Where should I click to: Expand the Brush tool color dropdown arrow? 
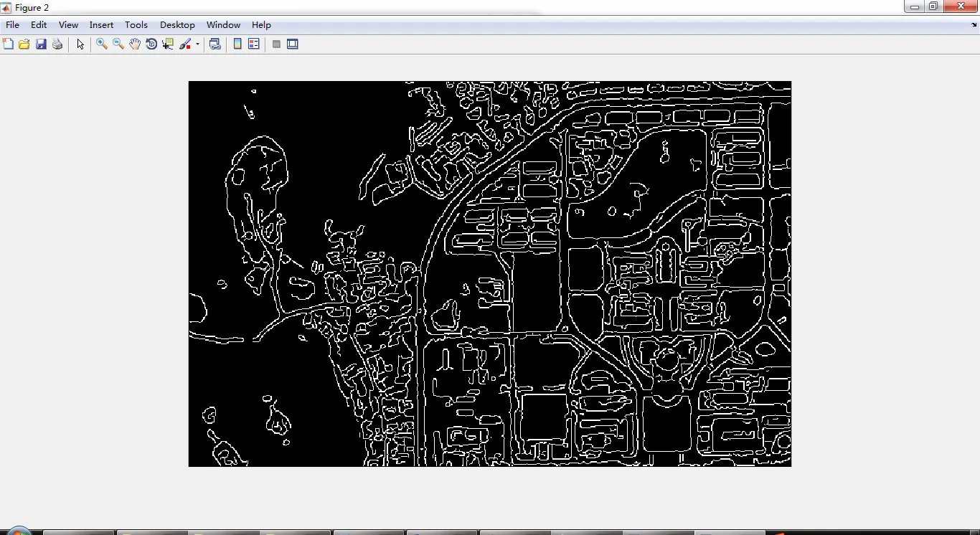pos(197,44)
